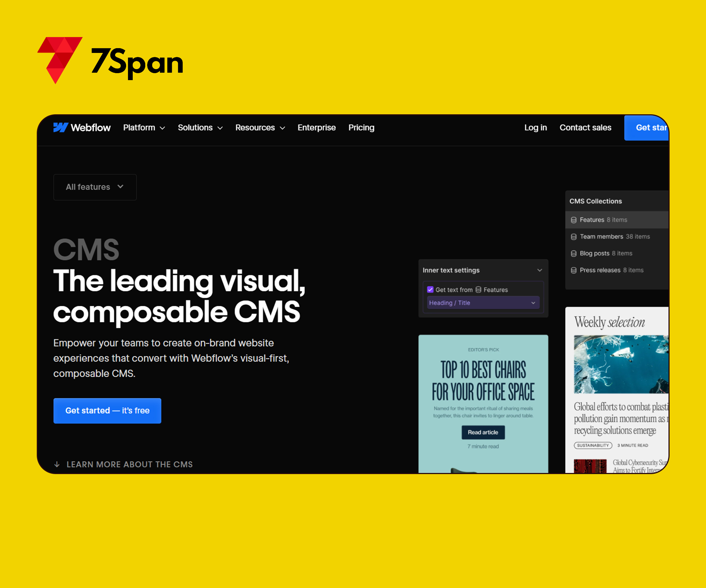
Task: Click the Log in button
Action: point(535,128)
